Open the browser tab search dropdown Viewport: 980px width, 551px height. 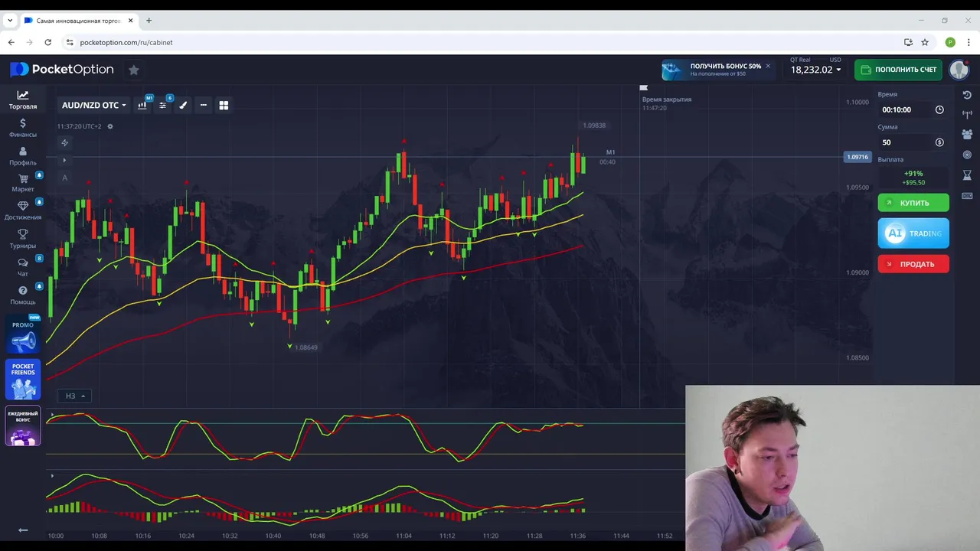[x=10, y=20]
